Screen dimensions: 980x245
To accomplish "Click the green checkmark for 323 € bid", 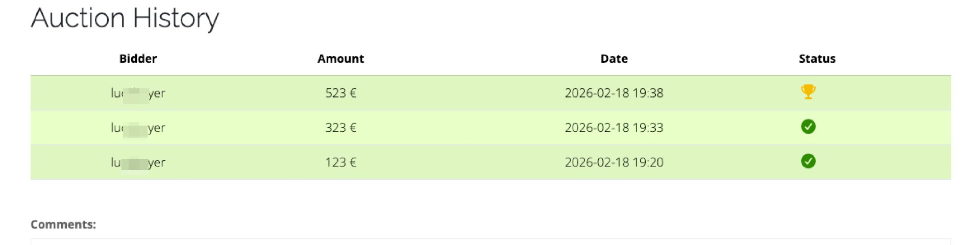I will 808,127.
